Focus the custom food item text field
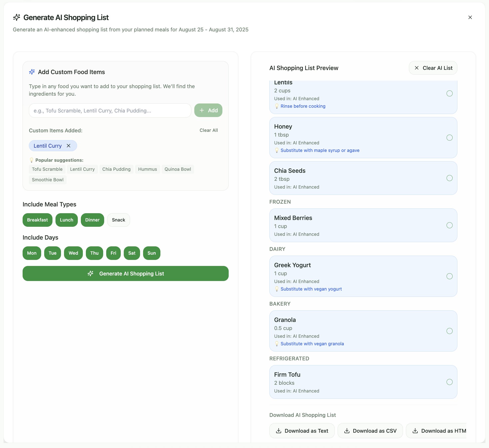This screenshot has height=448, width=489. (110, 110)
